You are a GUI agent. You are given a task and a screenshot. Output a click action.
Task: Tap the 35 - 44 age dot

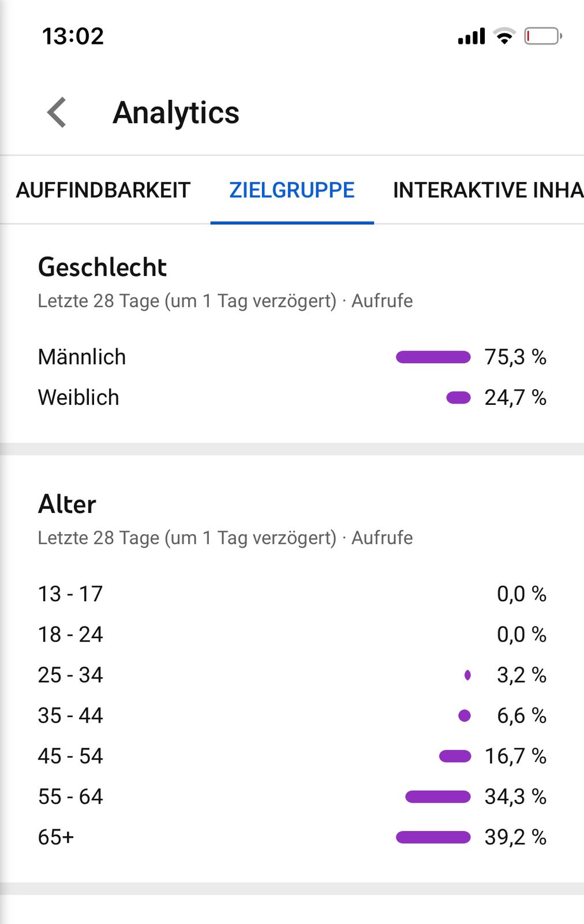[x=465, y=716]
